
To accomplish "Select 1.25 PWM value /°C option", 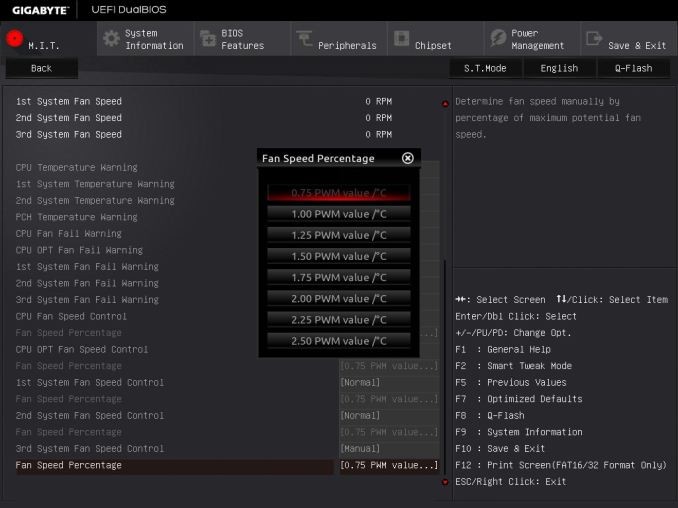I will [339, 235].
